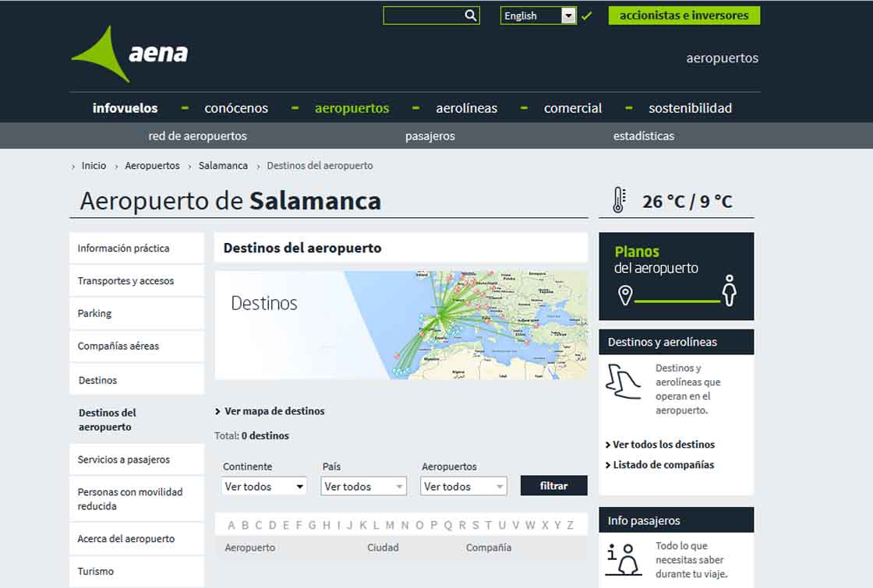Screen dimensions: 873x588
Task: Click the search magnifier icon
Action: 470,16
